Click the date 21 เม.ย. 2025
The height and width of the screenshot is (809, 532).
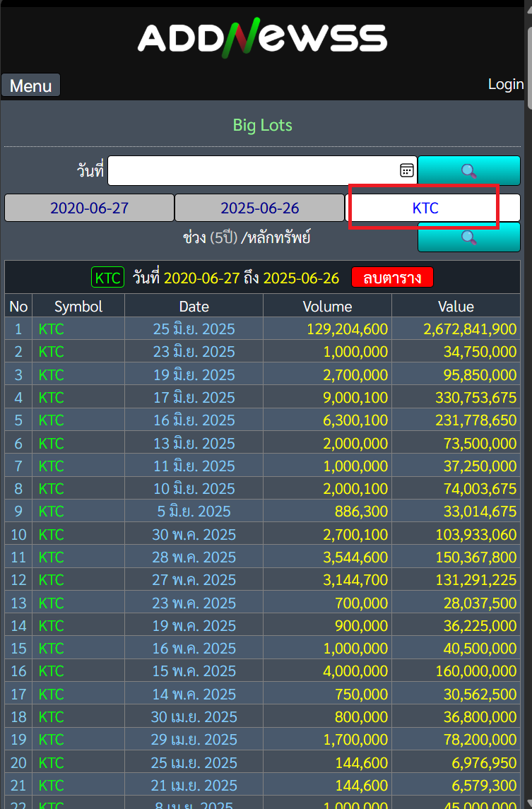(194, 785)
